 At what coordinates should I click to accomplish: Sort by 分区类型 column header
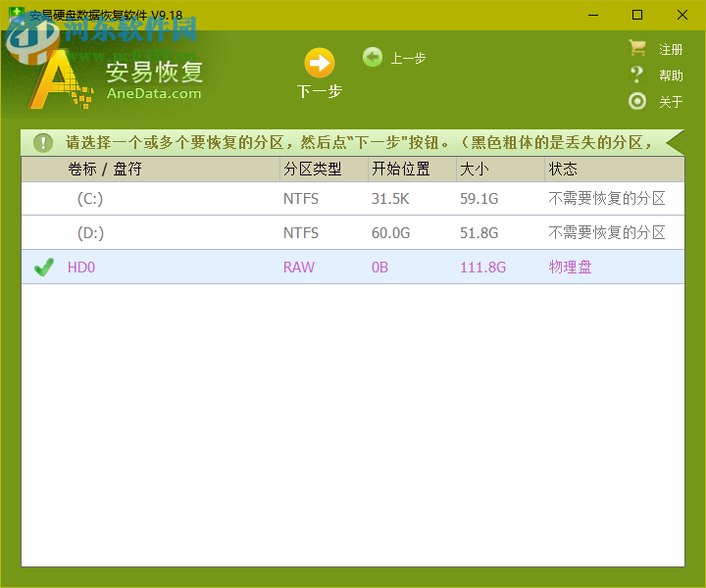(324, 170)
